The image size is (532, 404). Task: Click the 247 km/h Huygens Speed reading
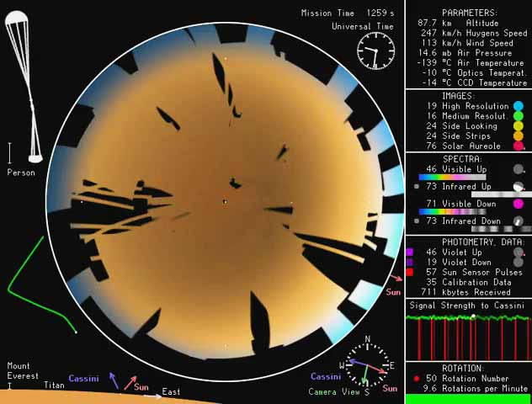click(474, 33)
